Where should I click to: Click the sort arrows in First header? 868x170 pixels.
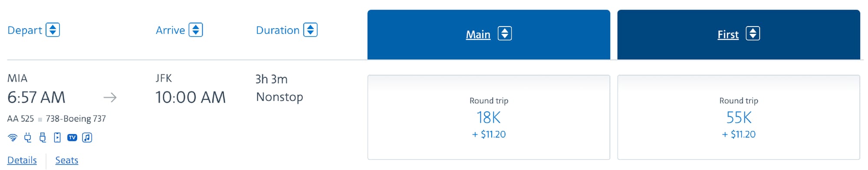(753, 33)
